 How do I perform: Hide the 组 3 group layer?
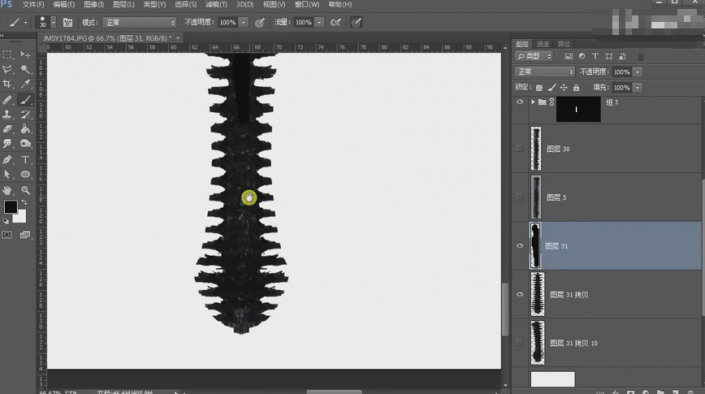coord(520,102)
